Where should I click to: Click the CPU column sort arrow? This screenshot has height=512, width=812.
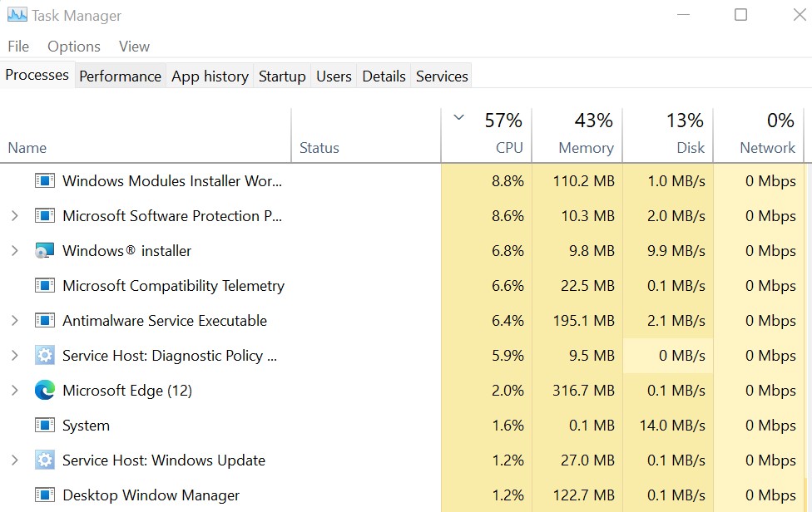point(458,118)
